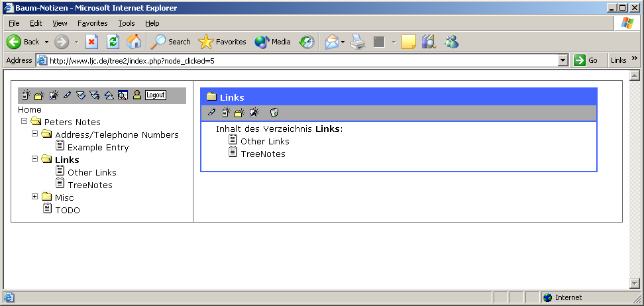Image resolution: width=644 pixels, height=306 pixels.
Task: Click expand-all arrows icon in tree toolbar
Action: click(x=81, y=95)
